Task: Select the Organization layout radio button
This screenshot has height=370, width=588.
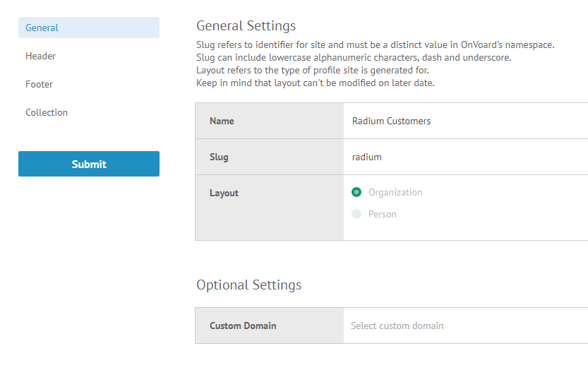Action: [356, 192]
